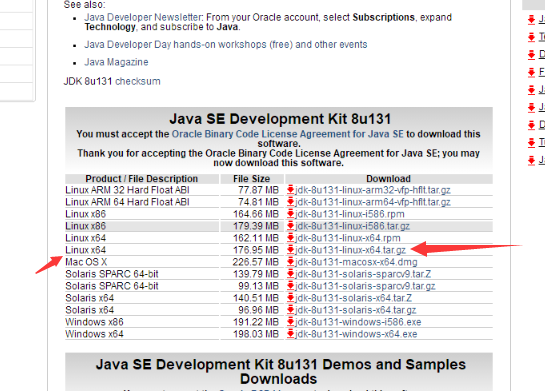Select the 176.95 MB file size cell

tap(252, 250)
